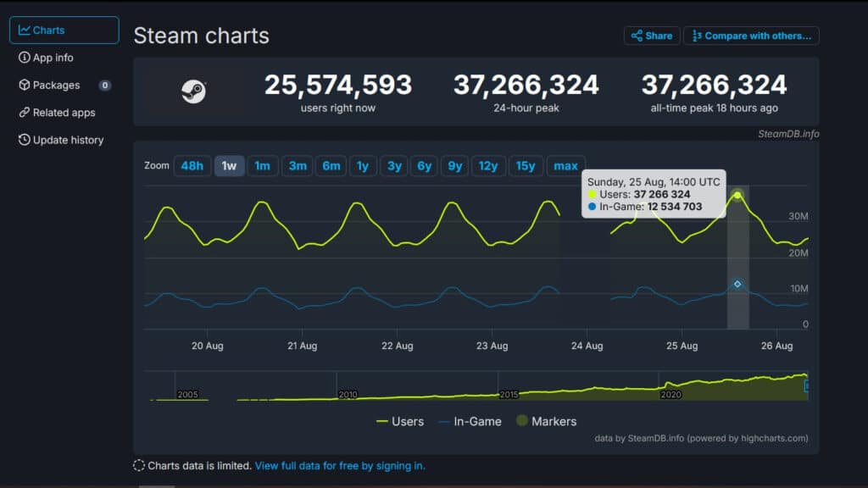868x488 pixels.
Task: Go to Related apps in sidebar
Action: tap(57, 113)
